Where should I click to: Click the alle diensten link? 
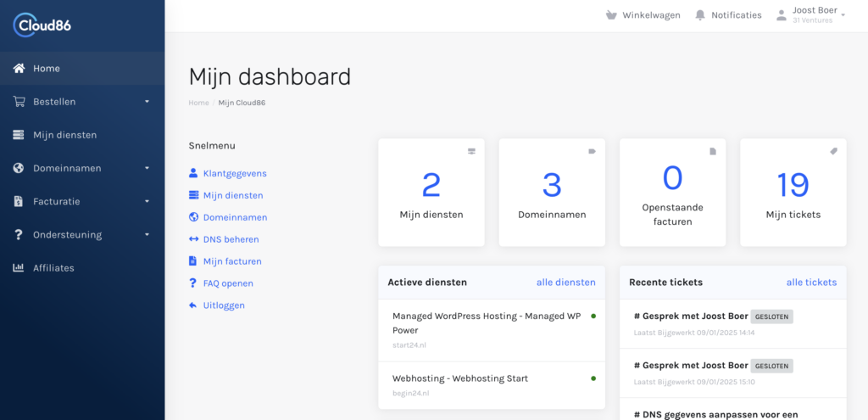pyautogui.click(x=565, y=283)
